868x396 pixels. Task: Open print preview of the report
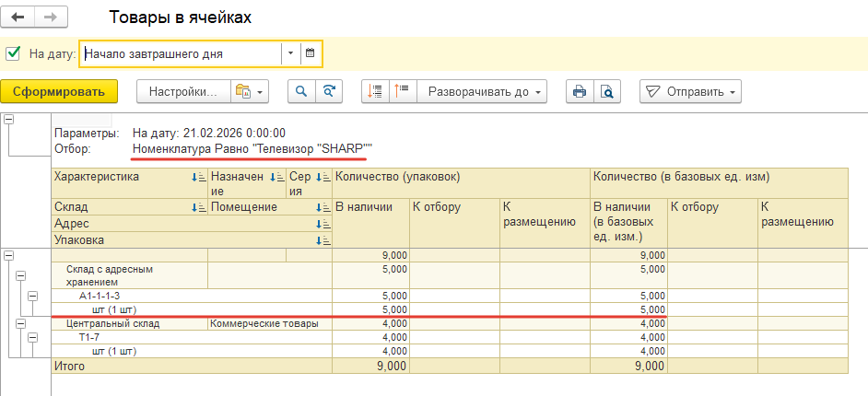[606, 92]
